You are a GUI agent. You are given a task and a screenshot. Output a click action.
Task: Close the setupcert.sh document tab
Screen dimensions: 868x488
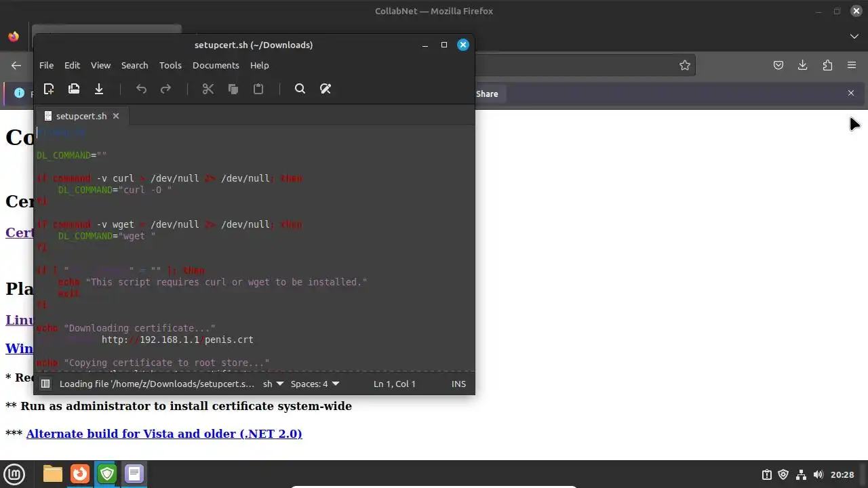click(116, 116)
